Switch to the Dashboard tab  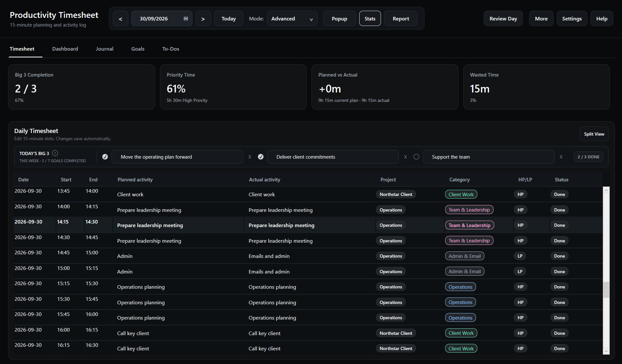tap(65, 49)
